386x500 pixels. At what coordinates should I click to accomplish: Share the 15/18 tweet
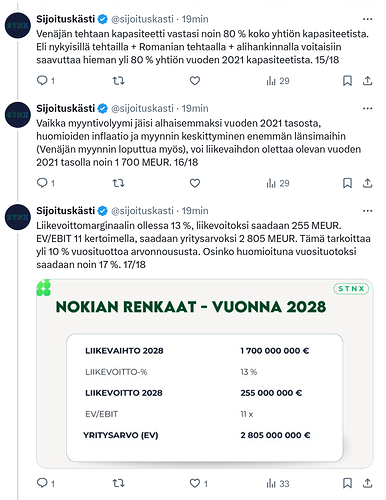pyautogui.click(x=367, y=81)
